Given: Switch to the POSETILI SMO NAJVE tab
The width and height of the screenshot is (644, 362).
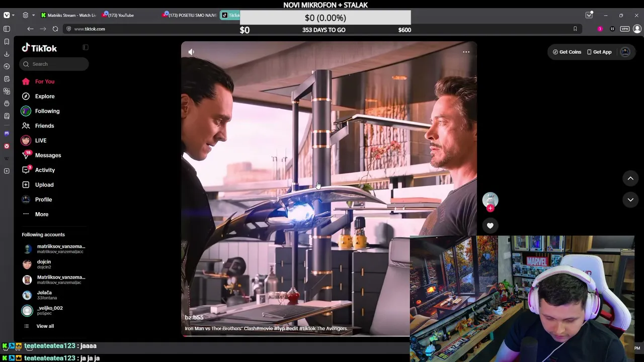Looking at the screenshot, I should [190, 15].
